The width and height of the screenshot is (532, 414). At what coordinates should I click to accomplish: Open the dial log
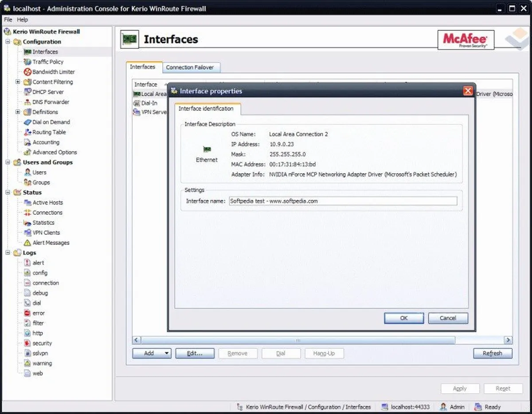click(37, 303)
